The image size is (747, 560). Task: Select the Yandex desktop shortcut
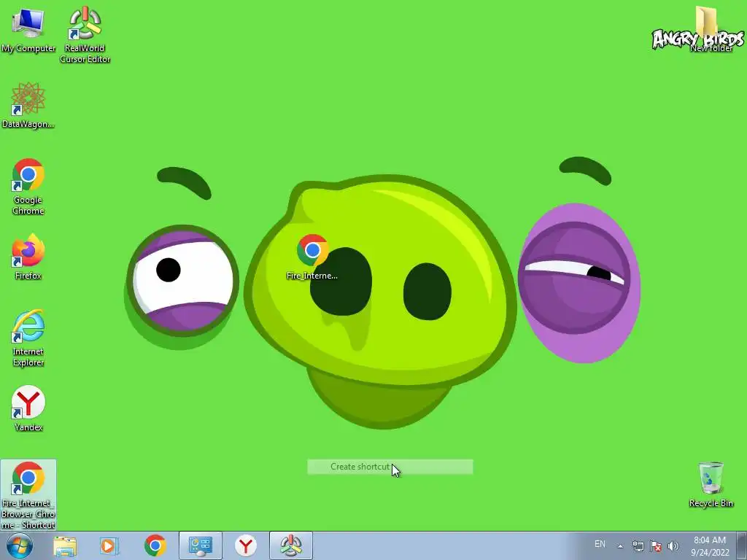pos(28,408)
